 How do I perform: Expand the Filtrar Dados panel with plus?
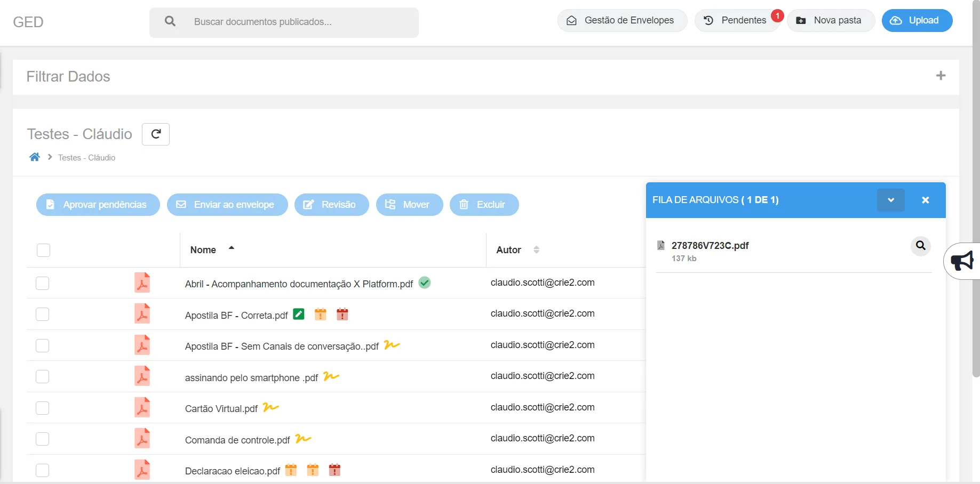(x=941, y=76)
